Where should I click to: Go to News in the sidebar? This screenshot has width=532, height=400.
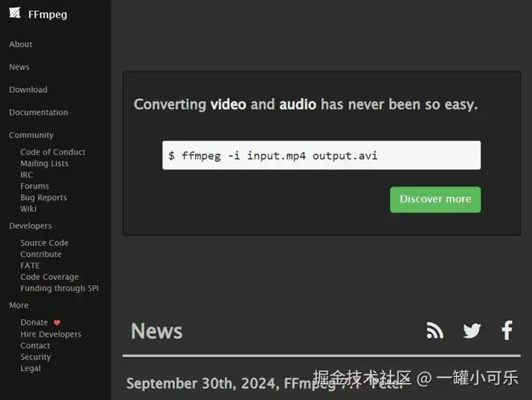coord(19,67)
